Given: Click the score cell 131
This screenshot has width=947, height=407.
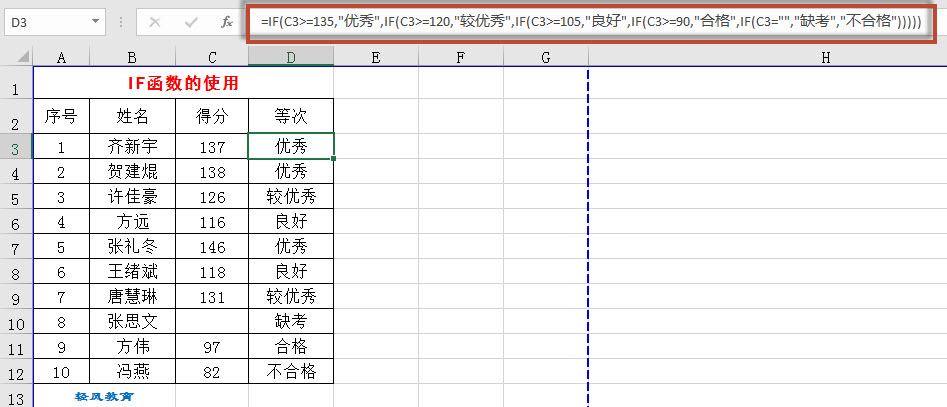Looking at the screenshot, I should [212, 296].
